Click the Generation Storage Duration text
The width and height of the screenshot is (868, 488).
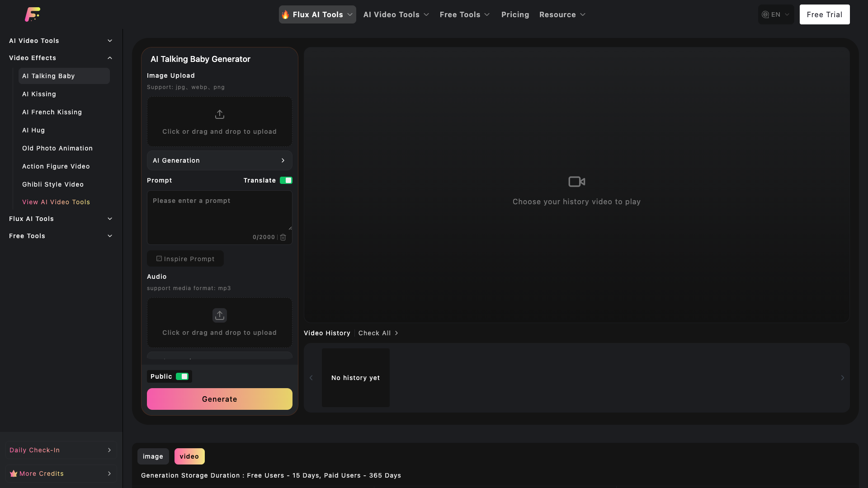pos(271,475)
